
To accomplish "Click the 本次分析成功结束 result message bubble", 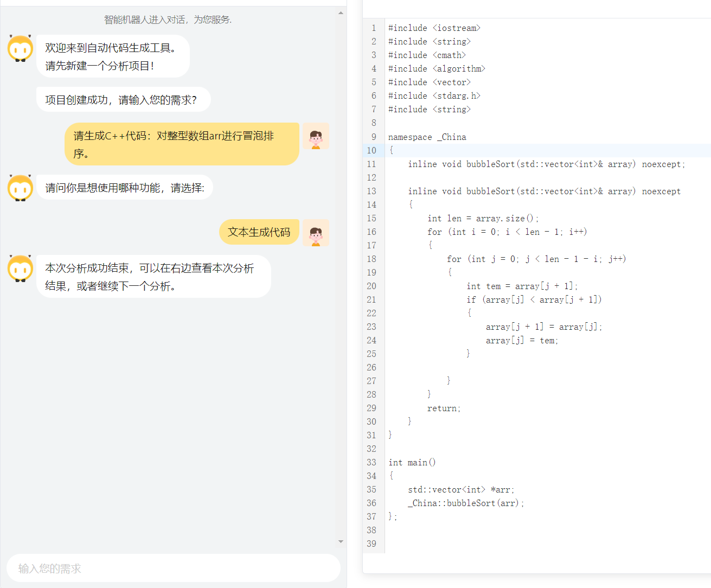I will (x=153, y=277).
